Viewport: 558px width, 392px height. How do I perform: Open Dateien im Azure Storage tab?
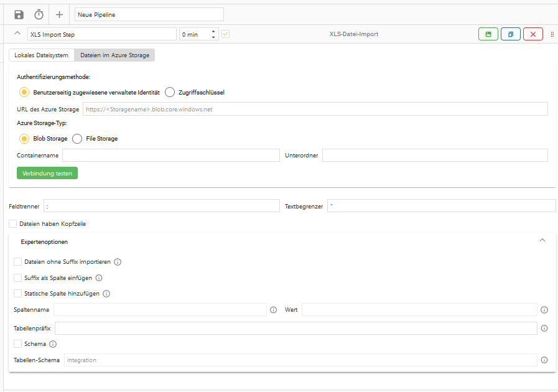click(x=114, y=55)
